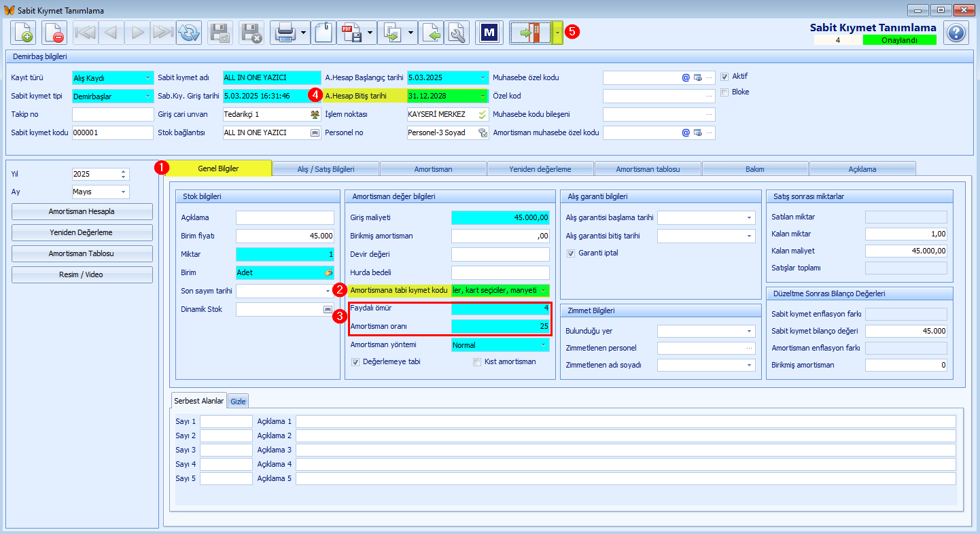Click the barcode icon in Stok bağlantısı field
The image size is (980, 534).
pos(315,132)
